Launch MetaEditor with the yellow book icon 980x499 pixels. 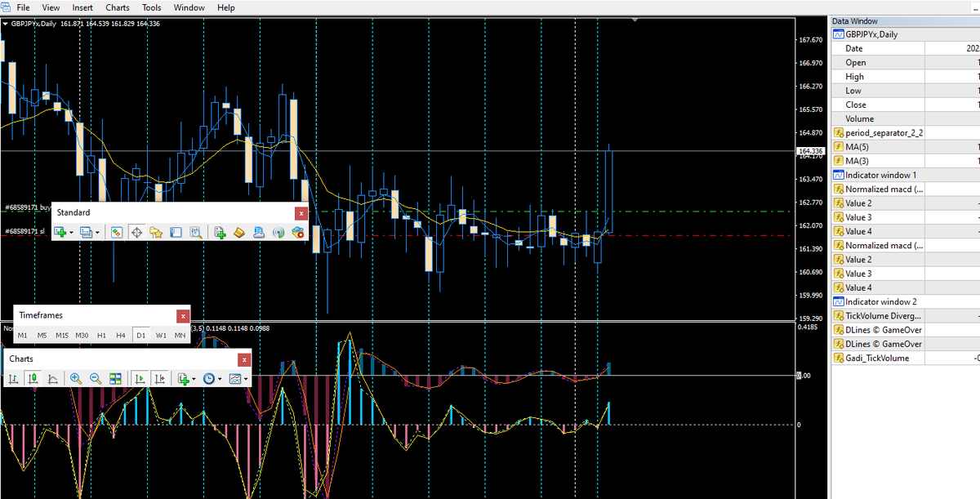239,232
